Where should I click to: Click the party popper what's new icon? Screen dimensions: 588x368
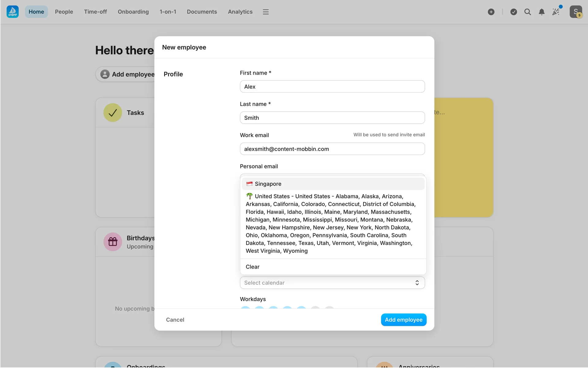pos(556,12)
